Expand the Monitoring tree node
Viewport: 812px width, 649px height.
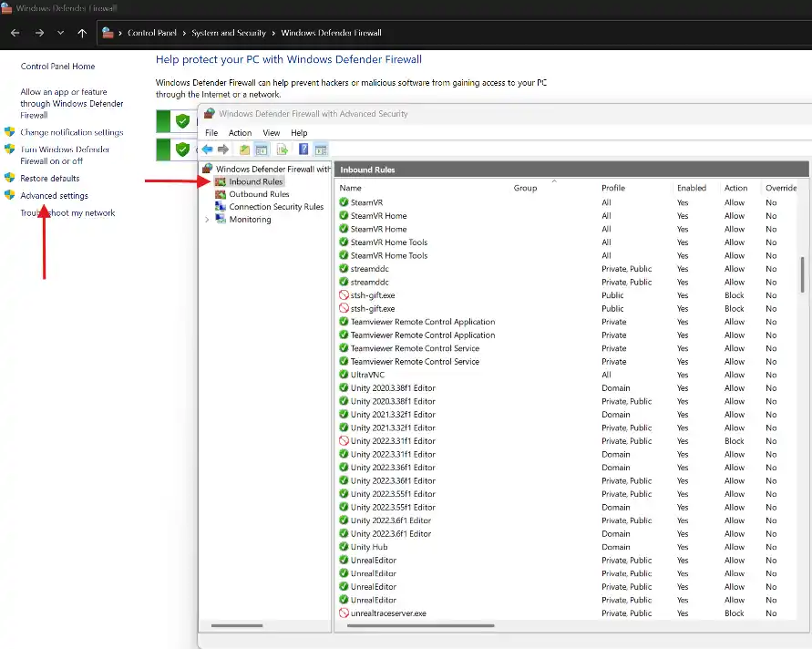click(207, 220)
